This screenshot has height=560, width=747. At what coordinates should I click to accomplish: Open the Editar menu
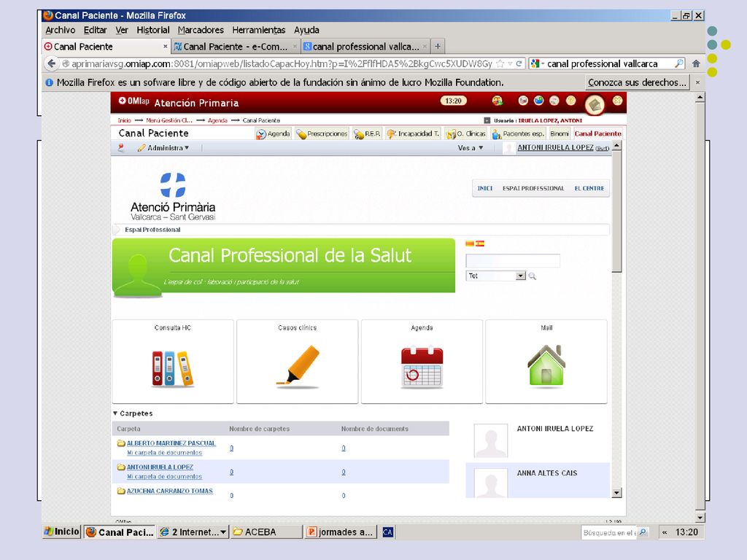(x=96, y=30)
